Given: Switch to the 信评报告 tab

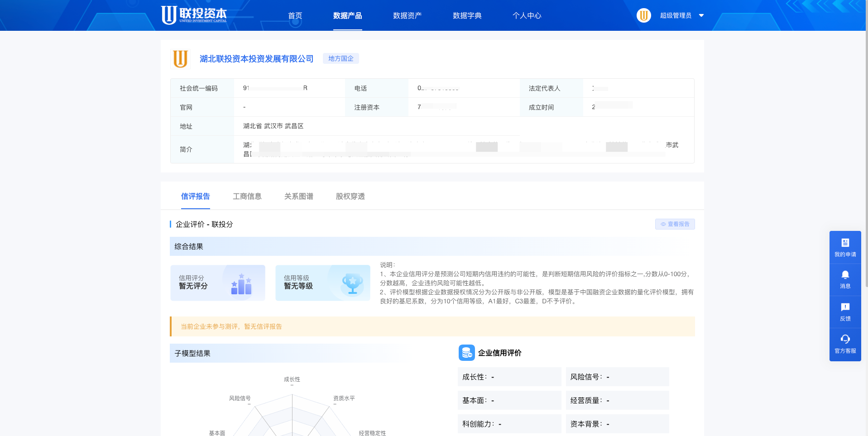Looking at the screenshot, I should coord(196,196).
